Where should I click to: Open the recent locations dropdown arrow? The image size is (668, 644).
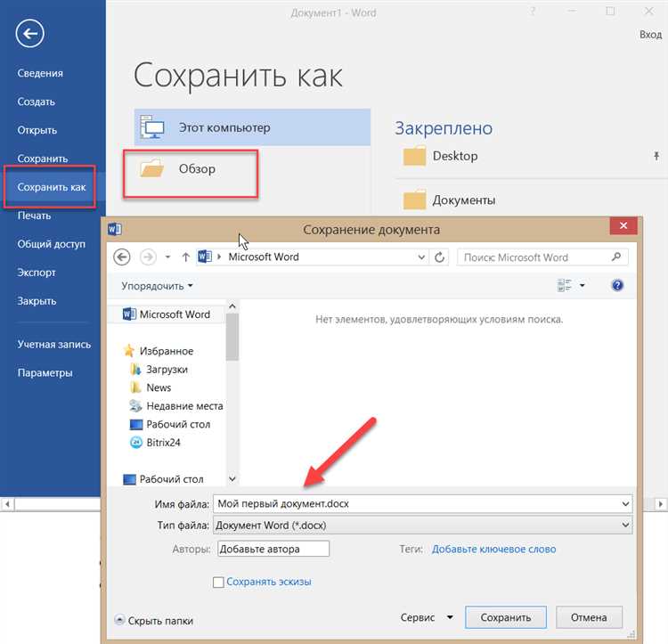[x=167, y=257]
